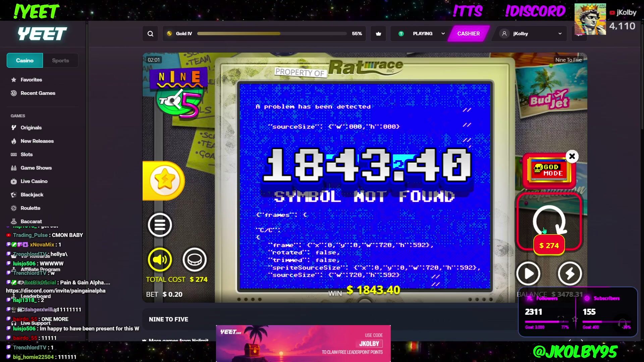Open the search magnifier icon
The width and height of the screenshot is (644, 362).
point(150,34)
